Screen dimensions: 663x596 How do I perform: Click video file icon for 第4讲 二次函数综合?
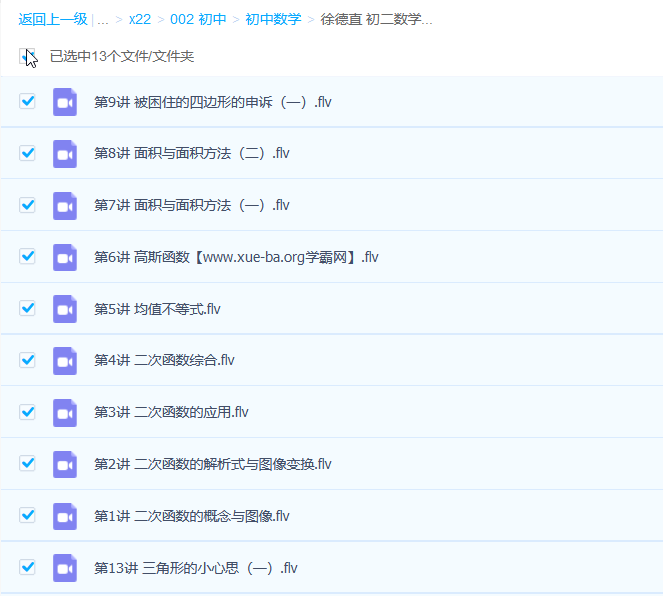coord(65,361)
